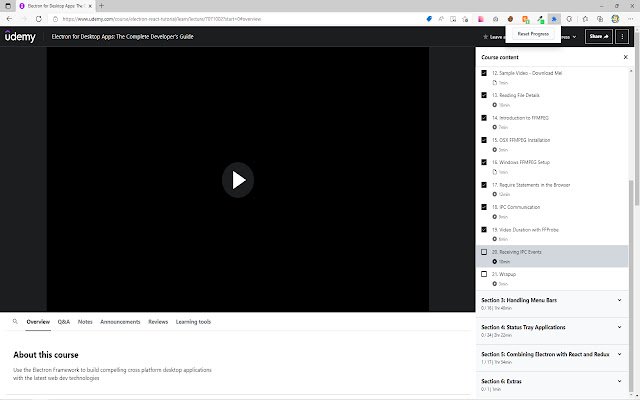Viewport: 640px width, 400px height.
Task: Open the active blue puzzle extension icon
Action: [x=554, y=19]
